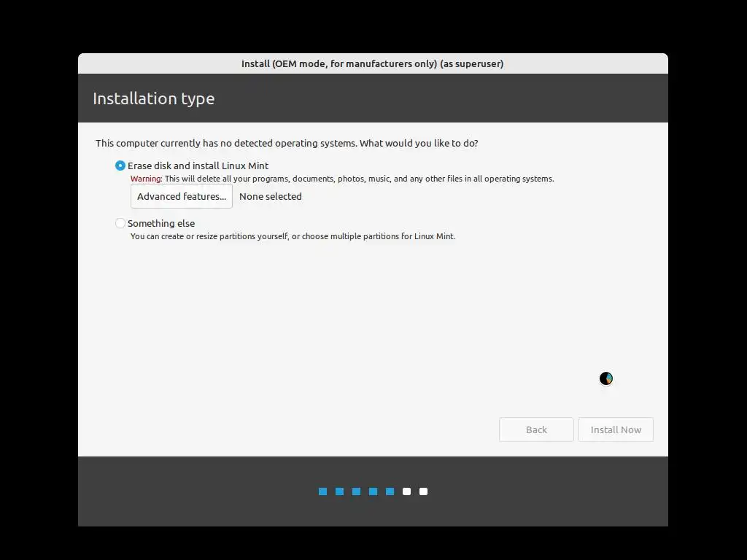Open Advanced features dialog
Viewport: 747px width, 560px height.
(182, 196)
